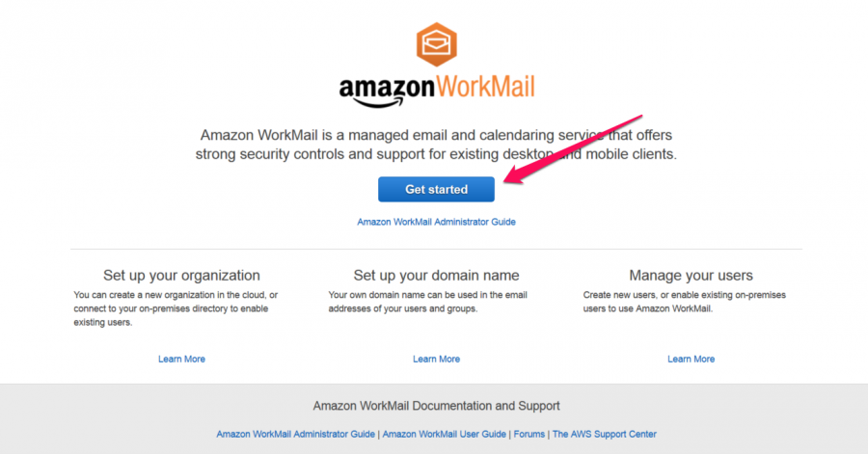Click the on-premises directory description text
Image resolution: width=868 pixels, height=454 pixels.
(x=176, y=308)
